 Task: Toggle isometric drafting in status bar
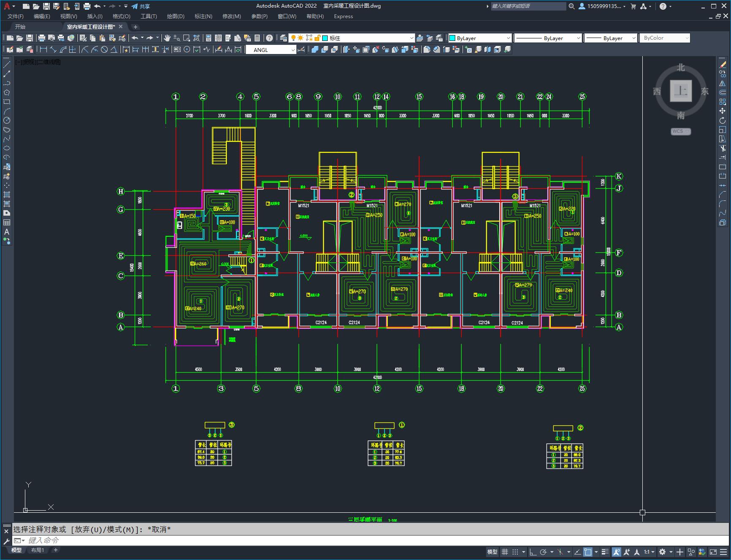pyautogui.click(x=560, y=552)
